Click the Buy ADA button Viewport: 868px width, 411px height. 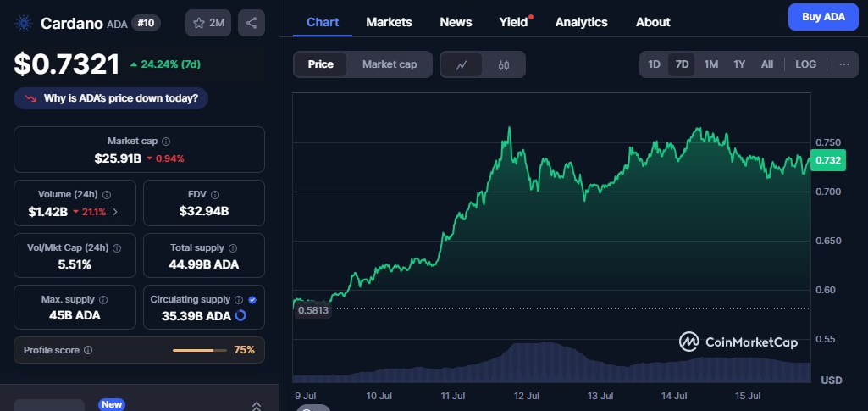tap(823, 17)
